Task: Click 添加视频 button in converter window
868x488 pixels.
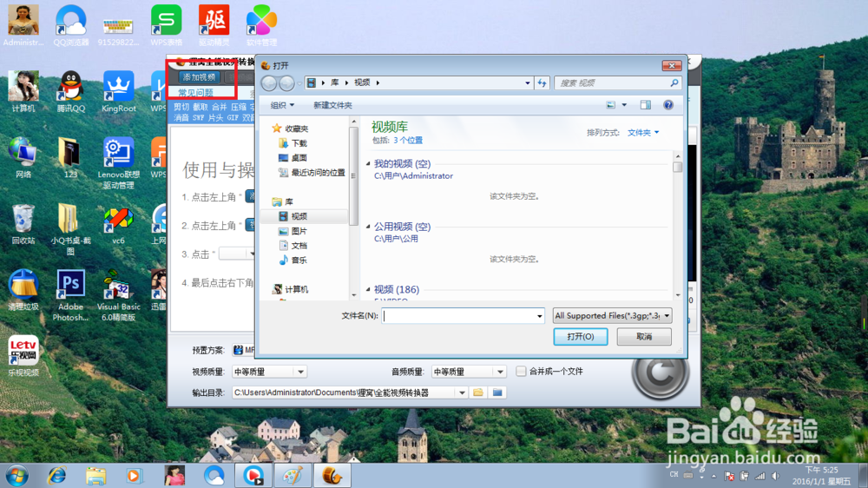Action: 200,77
